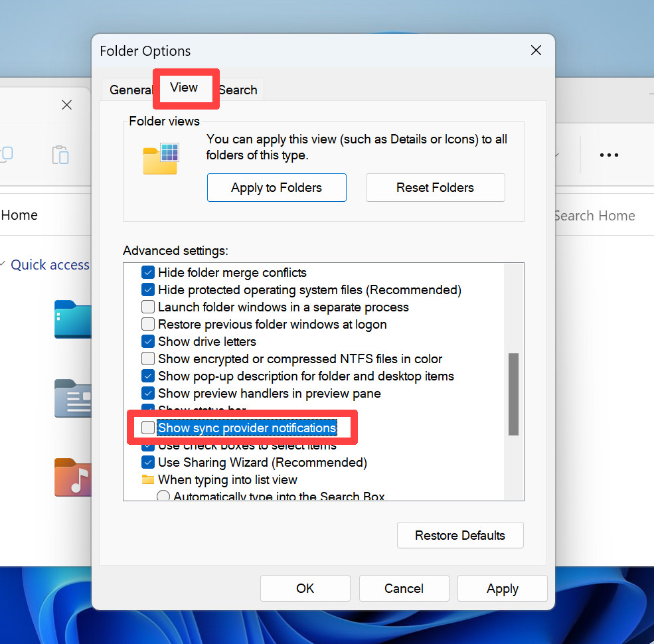Click the Copy icon in Explorer toolbar
The height and width of the screenshot is (644, 654).
(8, 155)
